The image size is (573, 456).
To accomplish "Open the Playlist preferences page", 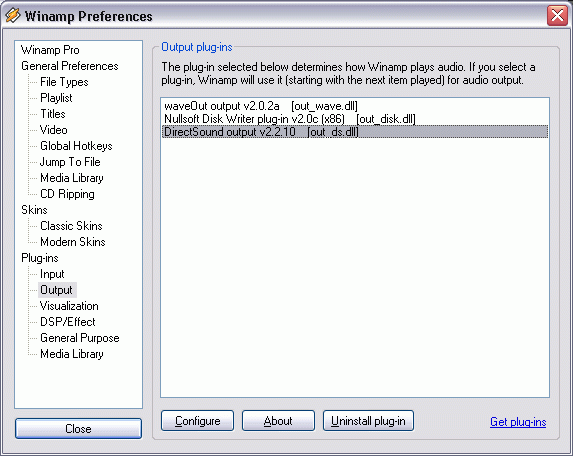I will coord(56,98).
